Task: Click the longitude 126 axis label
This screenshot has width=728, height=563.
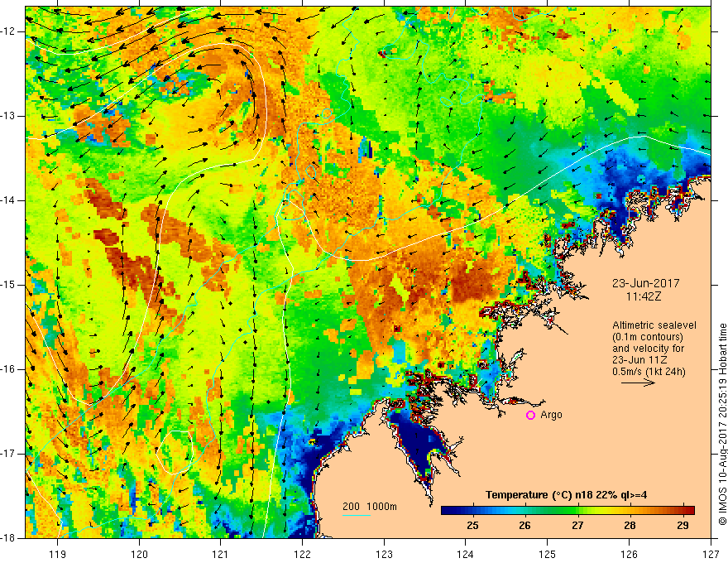Action: [629, 554]
